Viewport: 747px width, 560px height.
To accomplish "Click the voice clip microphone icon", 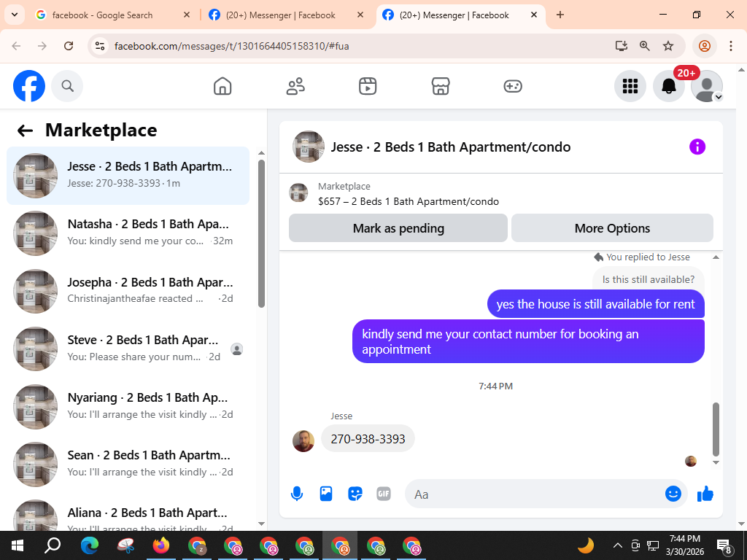I will click(x=297, y=494).
